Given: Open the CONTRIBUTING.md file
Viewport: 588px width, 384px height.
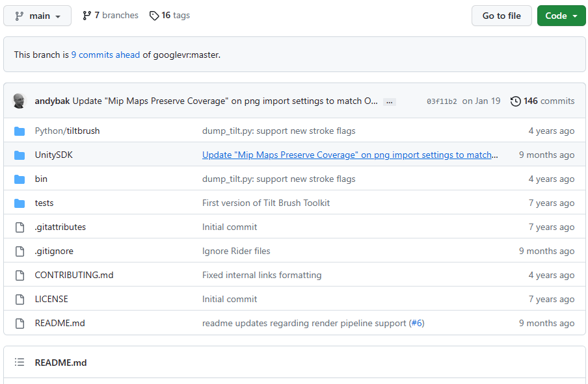Looking at the screenshot, I should [74, 275].
